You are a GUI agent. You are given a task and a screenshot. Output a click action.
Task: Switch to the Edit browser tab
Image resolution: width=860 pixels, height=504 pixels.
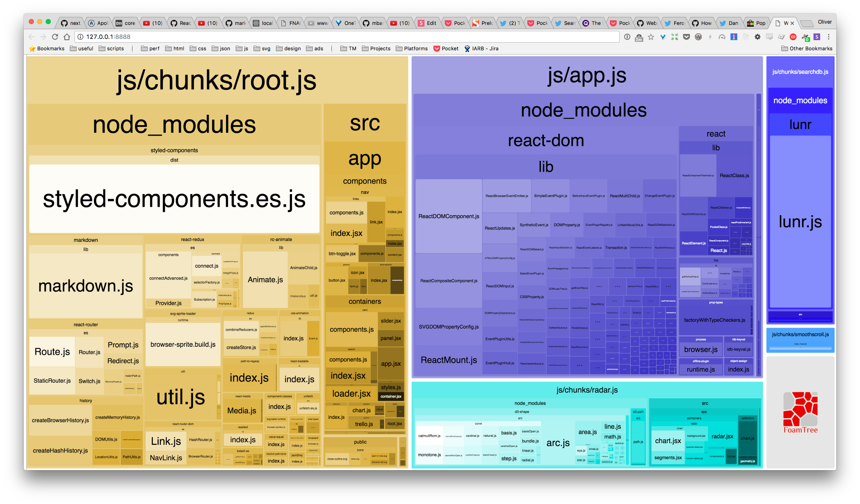click(427, 23)
